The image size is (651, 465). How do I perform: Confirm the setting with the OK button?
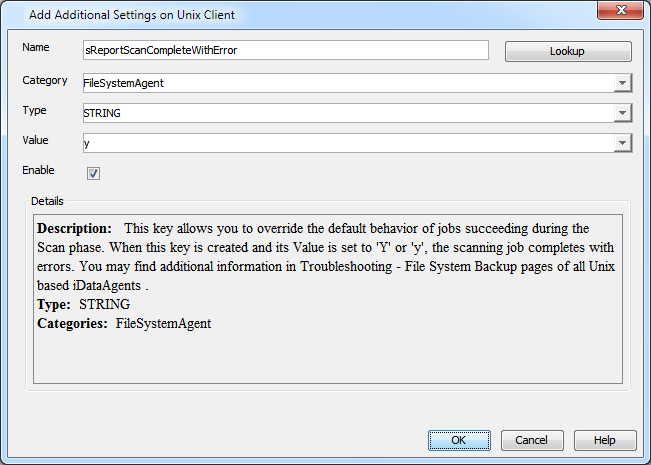459,440
